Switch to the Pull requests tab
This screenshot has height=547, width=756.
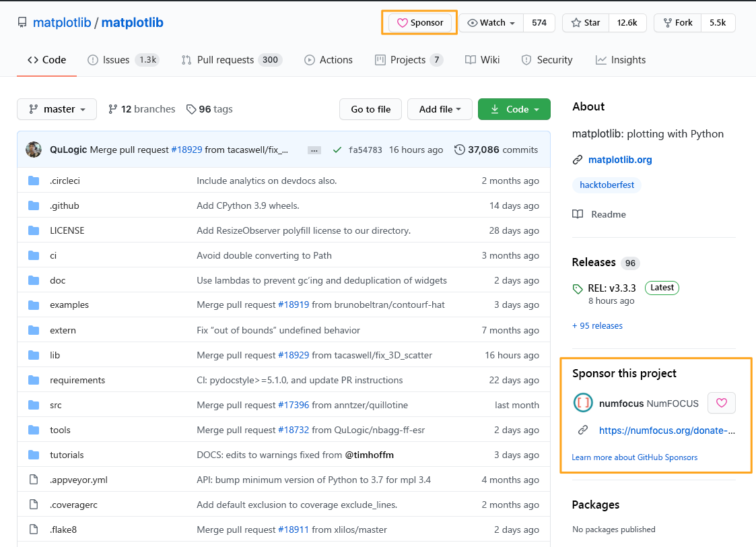232,60
